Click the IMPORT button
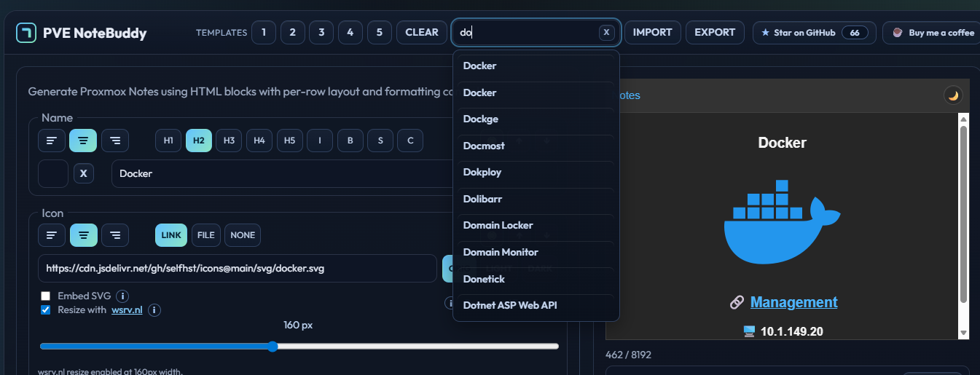 pyautogui.click(x=653, y=33)
